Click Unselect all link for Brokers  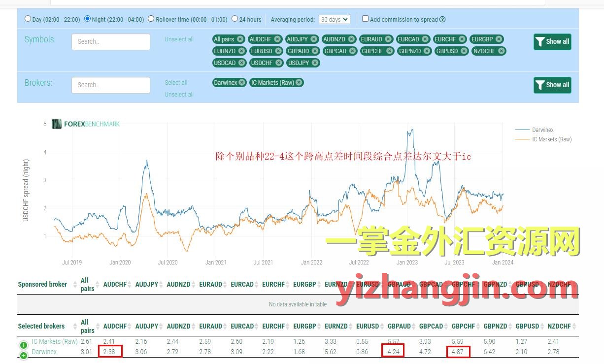pos(179,95)
